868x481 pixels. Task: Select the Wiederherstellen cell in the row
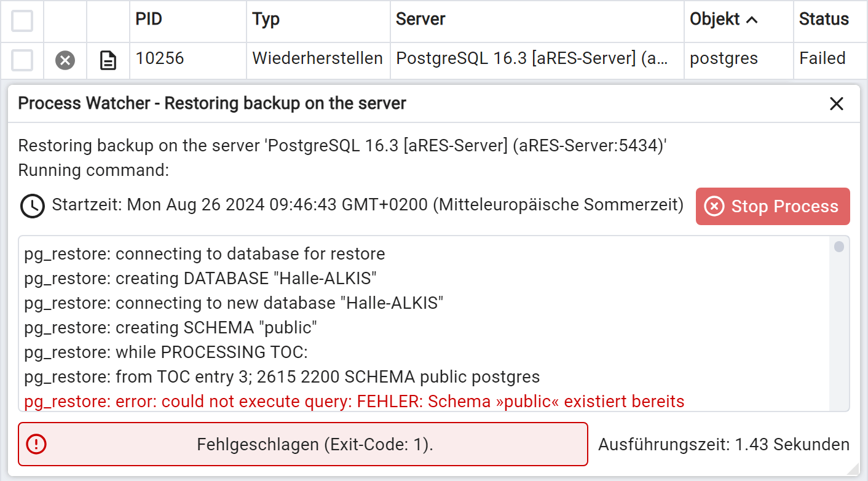pyautogui.click(x=317, y=59)
